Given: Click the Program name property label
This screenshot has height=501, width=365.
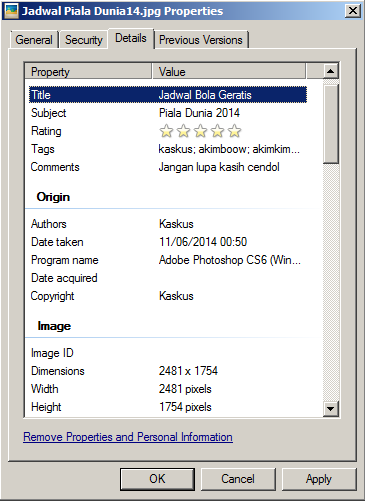Looking at the screenshot, I should pos(65,260).
